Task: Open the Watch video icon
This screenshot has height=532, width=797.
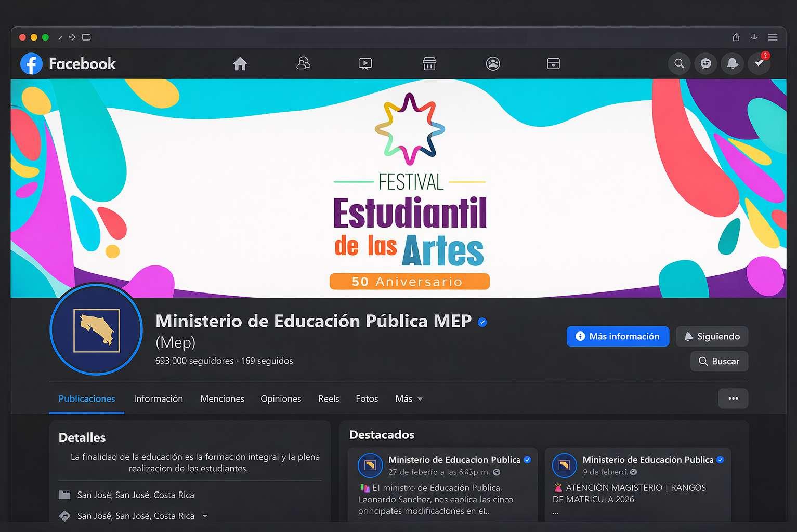Action: [365, 64]
